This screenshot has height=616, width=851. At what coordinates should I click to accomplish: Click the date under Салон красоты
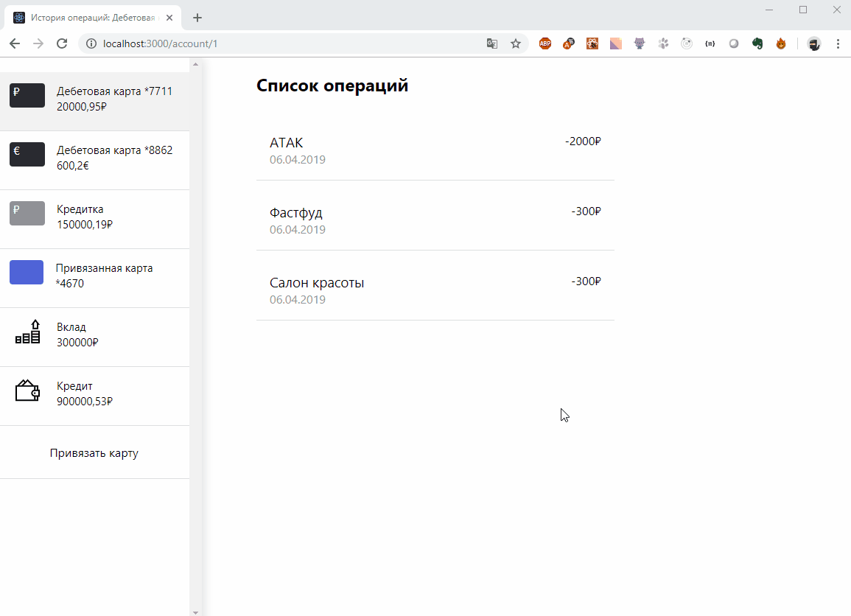298,300
